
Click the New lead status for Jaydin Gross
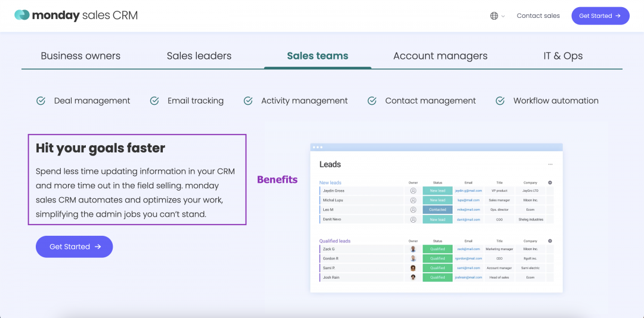[438, 191]
